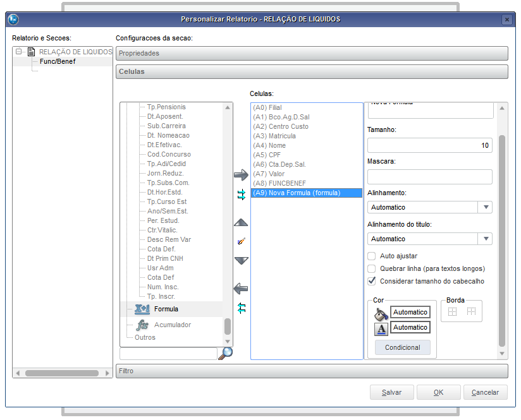Click the application logo in title bar
Image resolution: width=521 pixels, height=420 pixels.
[13, 19]
